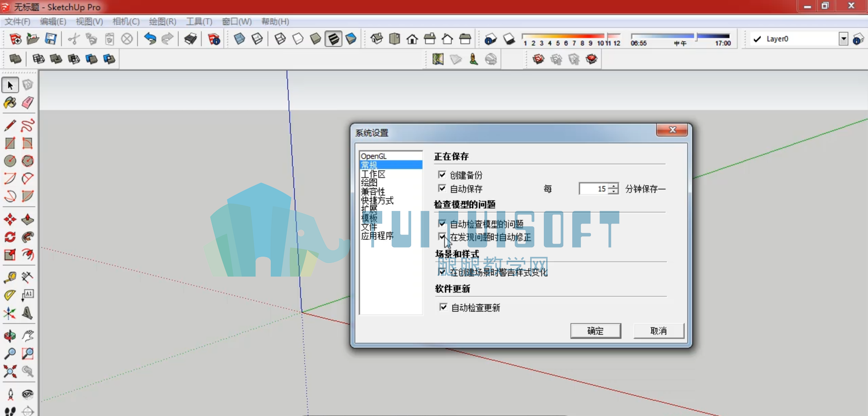Disable 自动检查更新 checkbox
The image size is (868, 416).
(443, 307)
